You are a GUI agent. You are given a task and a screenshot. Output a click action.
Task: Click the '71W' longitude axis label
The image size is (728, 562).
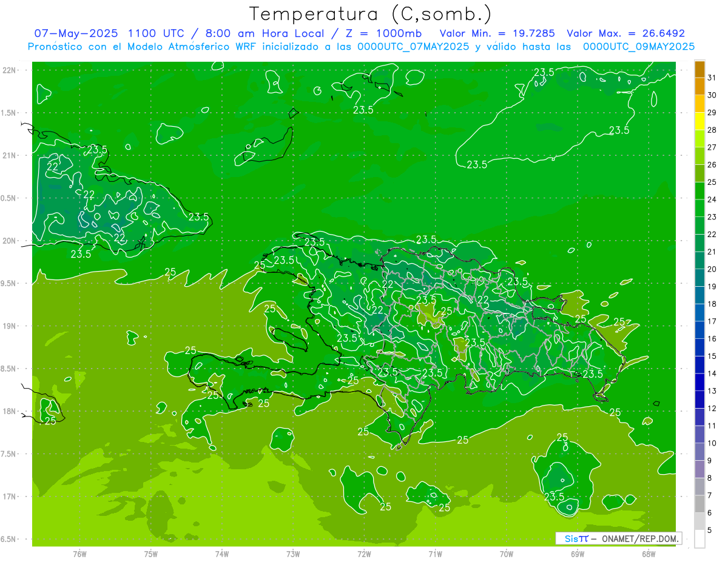[x=435, y=554]
